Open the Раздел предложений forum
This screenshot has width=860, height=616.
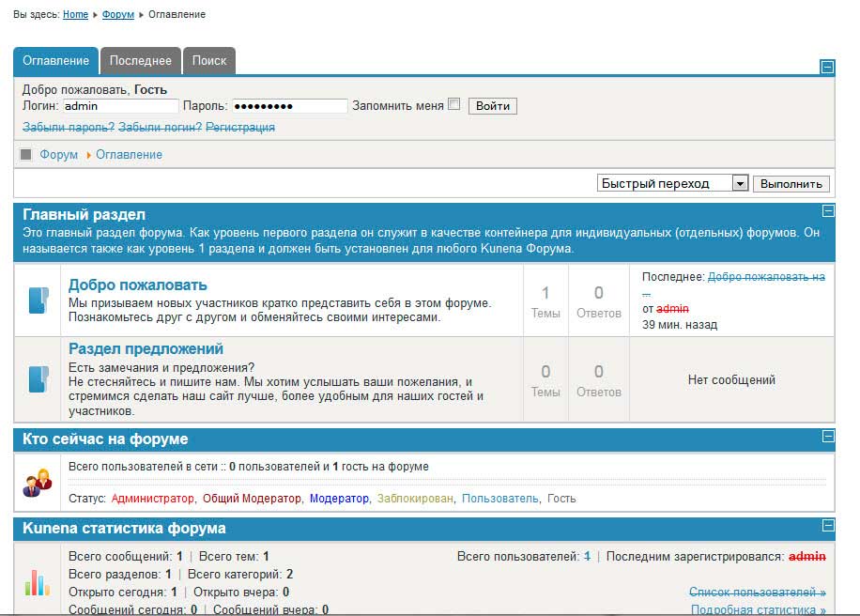146,349
